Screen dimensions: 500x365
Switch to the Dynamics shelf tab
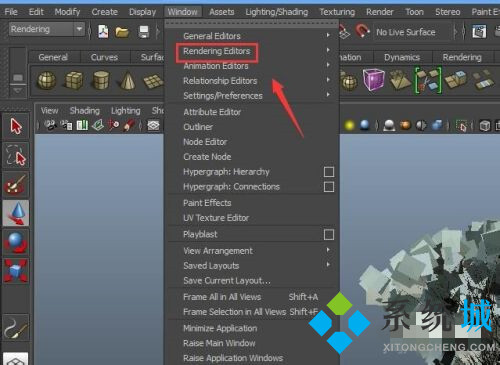(x=402, y=57)
